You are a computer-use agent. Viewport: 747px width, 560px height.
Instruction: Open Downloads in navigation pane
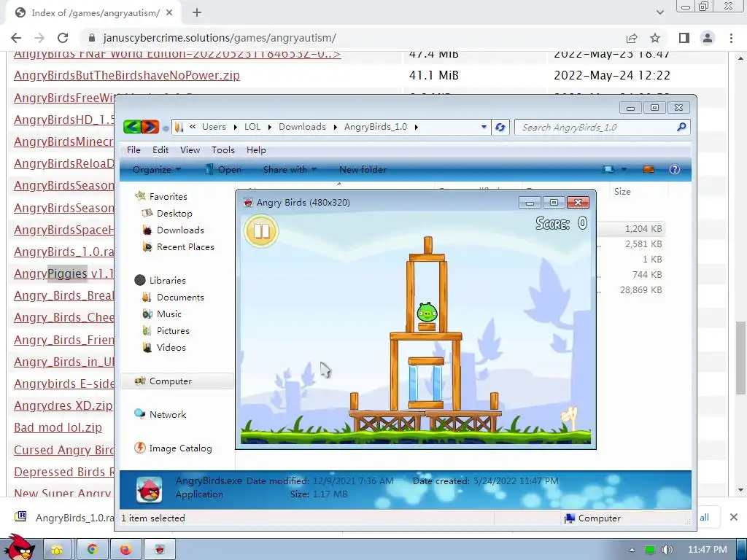click(x=173, y=230)
